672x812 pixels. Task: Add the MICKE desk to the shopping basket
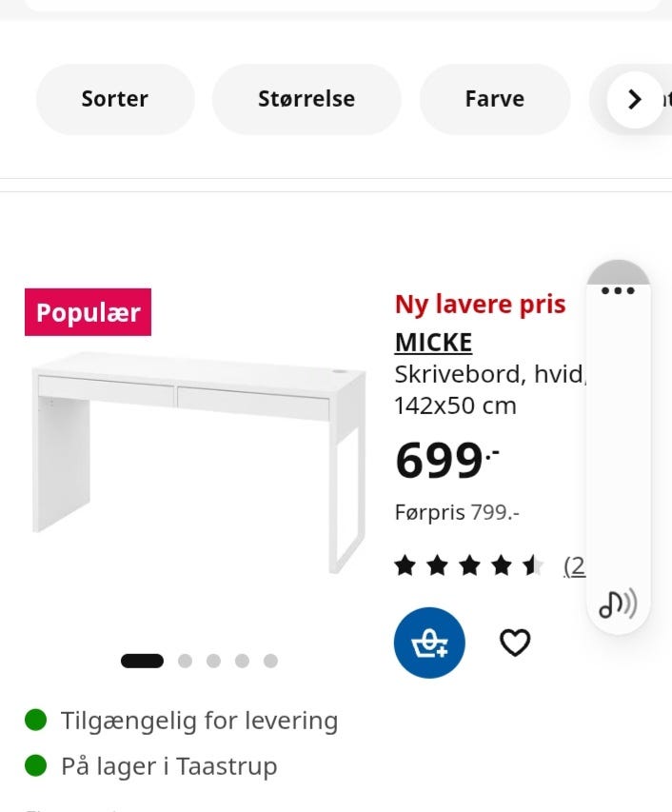429,643
